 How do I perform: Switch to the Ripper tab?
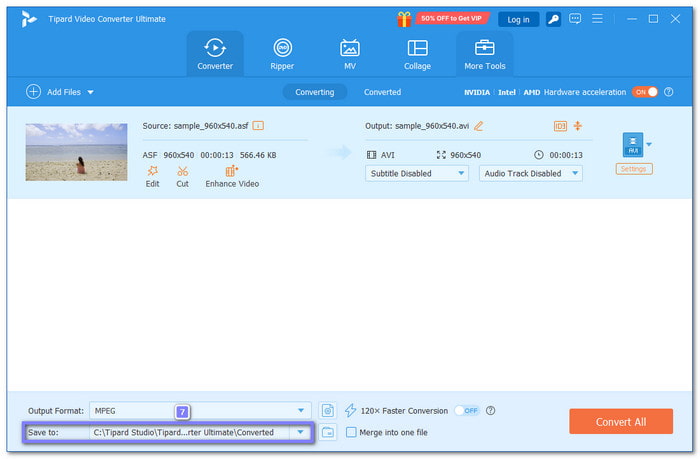[282, 54]
